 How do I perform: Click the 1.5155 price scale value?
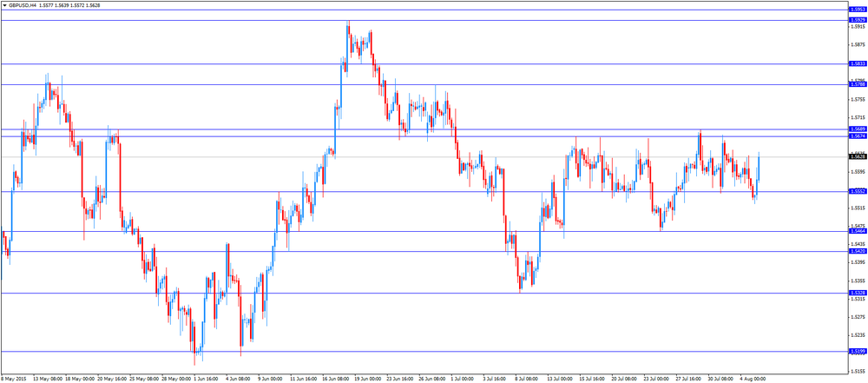coord(857,372)
